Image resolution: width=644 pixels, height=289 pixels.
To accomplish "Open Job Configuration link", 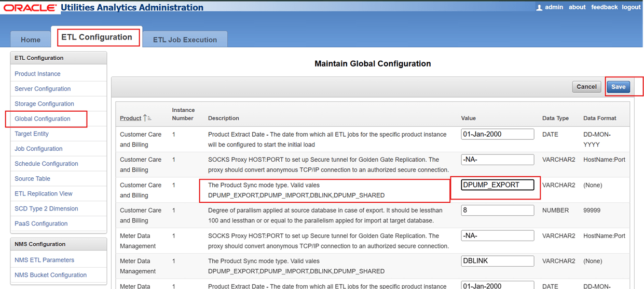I will point(38,149).
